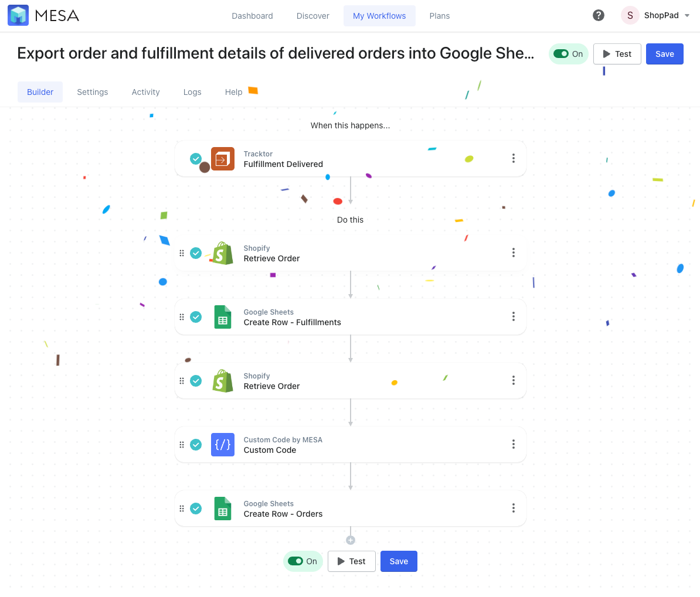Screen dimensions: 700x597
Task: Click the checkmark status on the first Retrieve Order
Action: pos(196,253)
